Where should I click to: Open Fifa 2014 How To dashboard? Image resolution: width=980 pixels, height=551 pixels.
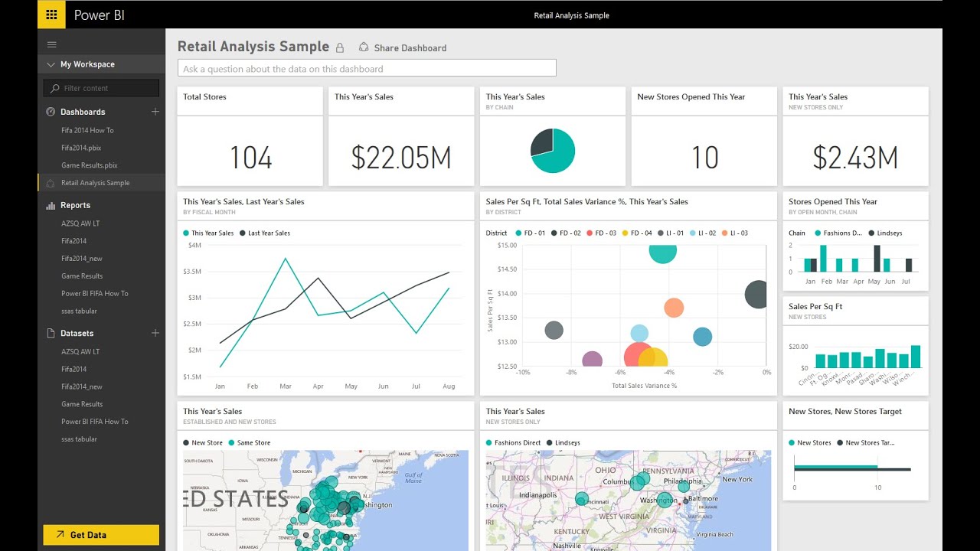coord(87,130)
